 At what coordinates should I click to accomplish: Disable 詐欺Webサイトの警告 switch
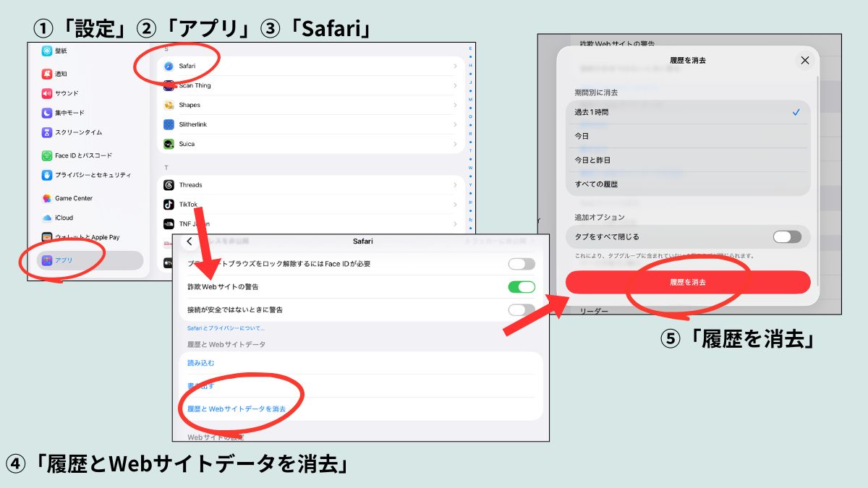[x=522, y=287]
